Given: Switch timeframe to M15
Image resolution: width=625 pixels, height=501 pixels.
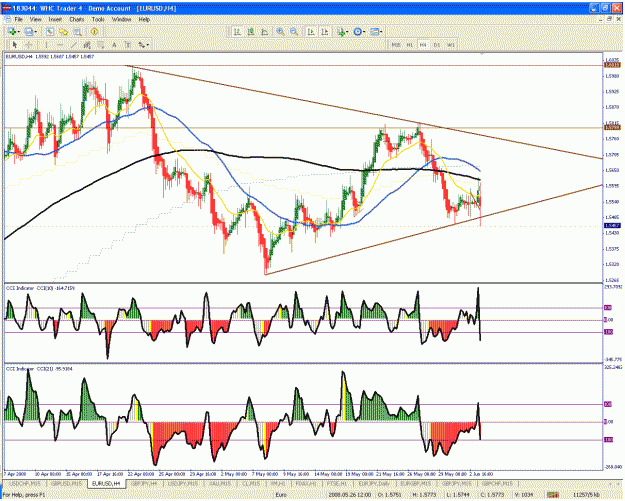Looking at the screenshot, I should 396,45.
